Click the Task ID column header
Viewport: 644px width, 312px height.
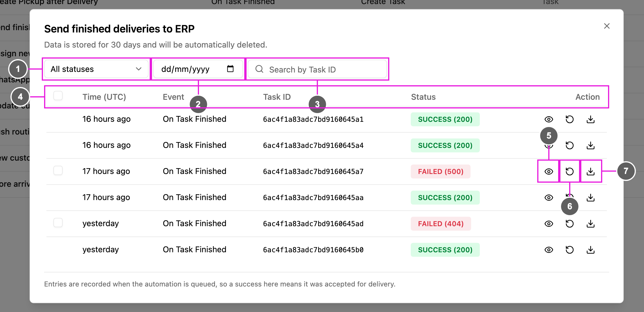277,97
